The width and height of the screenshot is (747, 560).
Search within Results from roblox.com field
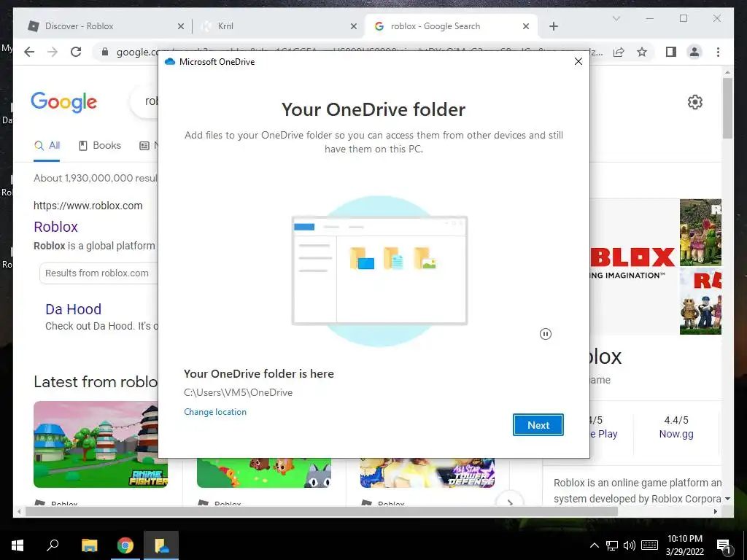99,273
